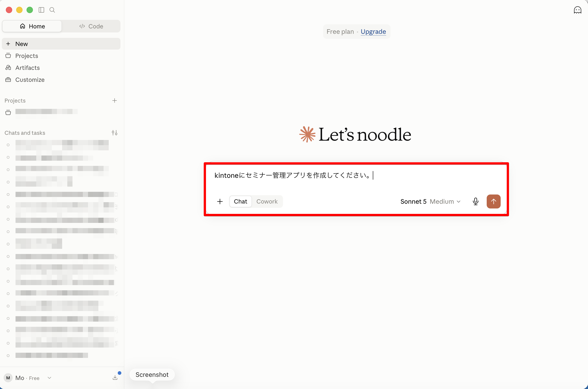Switch to the Code tab
The width and height of the screenshot is (588, 389).
[91, 26]
